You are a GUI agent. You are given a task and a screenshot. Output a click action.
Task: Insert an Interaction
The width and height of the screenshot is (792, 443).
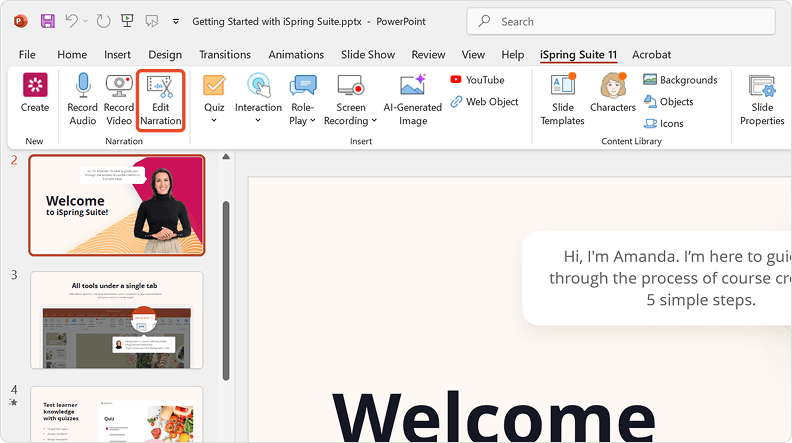coord(258,93)
